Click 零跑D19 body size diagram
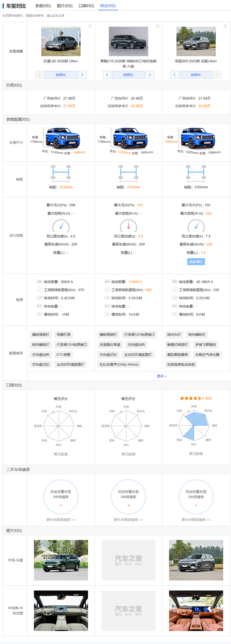The width and height of the screenshot is (231, 644). (x=130, y=138)
